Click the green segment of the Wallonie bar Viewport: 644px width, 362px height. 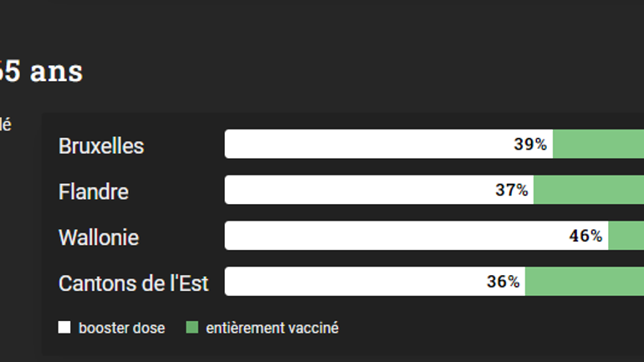pyautogui.click(x=626, y=237)
